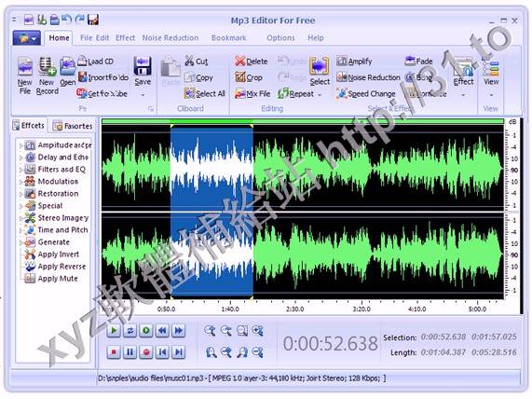Click Get from YouTube
Screen dimensions: 532x399
click(x=102, y=93)
